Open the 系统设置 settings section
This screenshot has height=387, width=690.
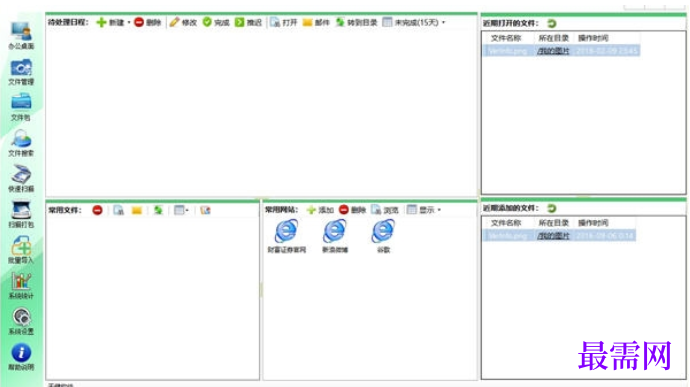tap(21, 321)
